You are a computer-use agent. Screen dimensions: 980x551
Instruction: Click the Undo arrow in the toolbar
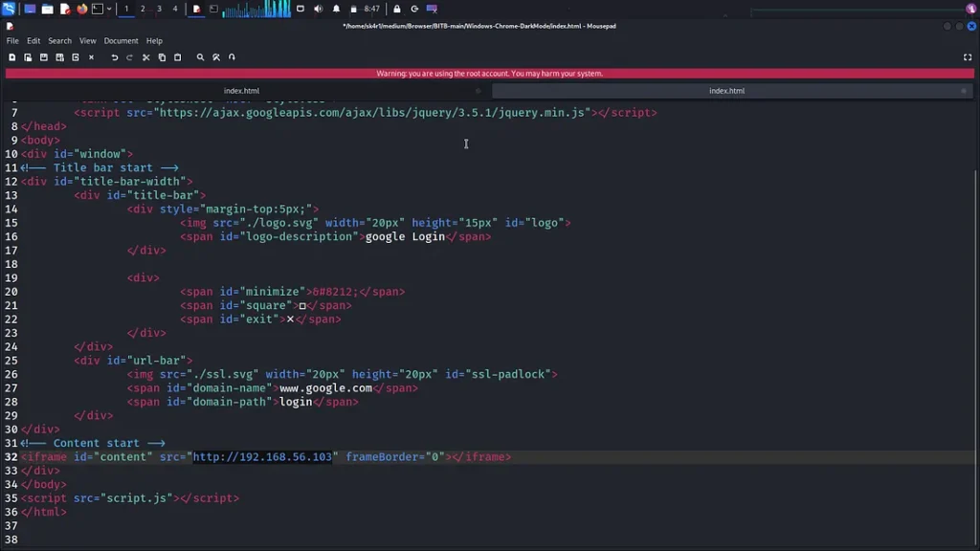click(x=114, y=57)
